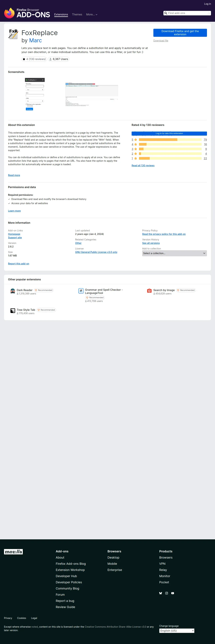Click Report this add-on link
Screen dimensions: 215x644
click(19, 264)
